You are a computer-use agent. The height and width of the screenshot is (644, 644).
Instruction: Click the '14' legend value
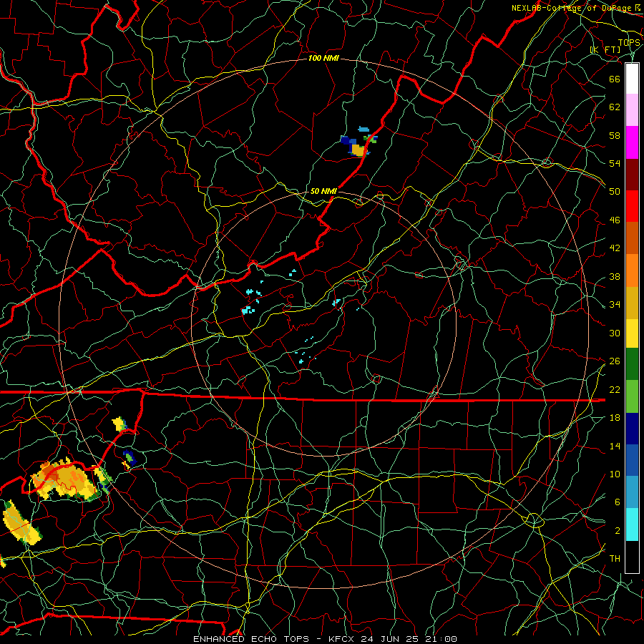(615, 446)
